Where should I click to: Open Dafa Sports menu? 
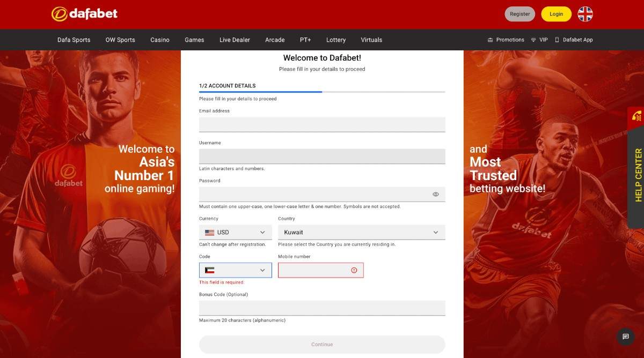click(x=74, y=40)
